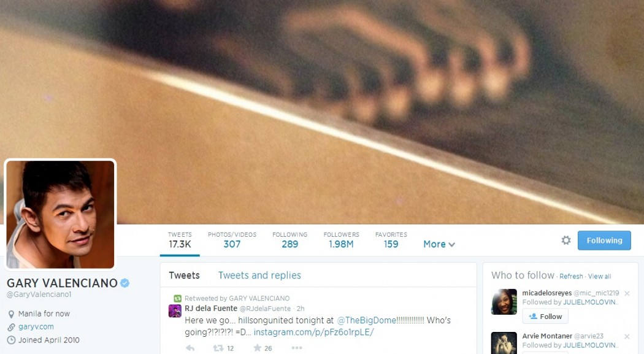This screenshot has height=354, width=644.
Task: Dismiss micadelosreyes suggestion with the X
Action: tap(627, 293)
